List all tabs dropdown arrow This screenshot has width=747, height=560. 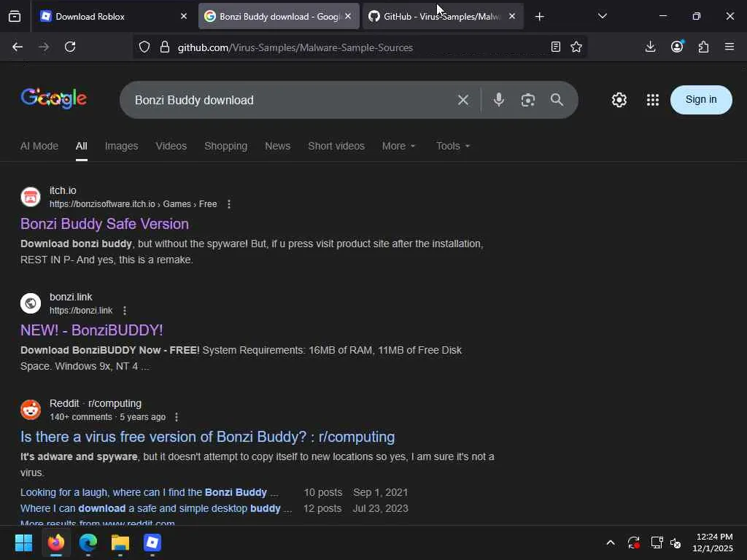[x=602, y=16]
